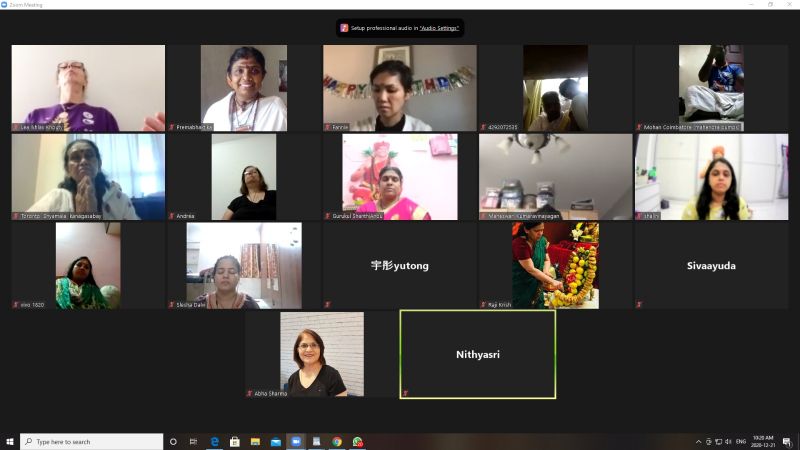Click the Cortana circle icon on taskbar
Screen dimensions: 800x450
173,441
